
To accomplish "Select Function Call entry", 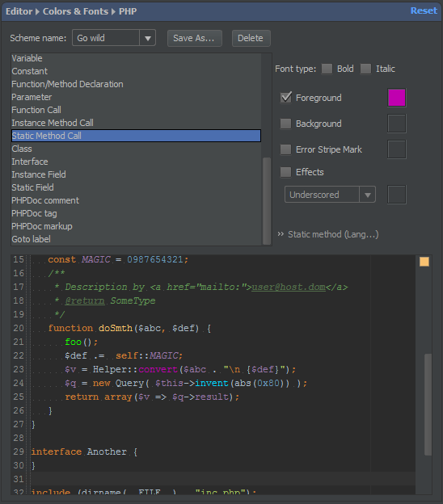I will 136,110.
